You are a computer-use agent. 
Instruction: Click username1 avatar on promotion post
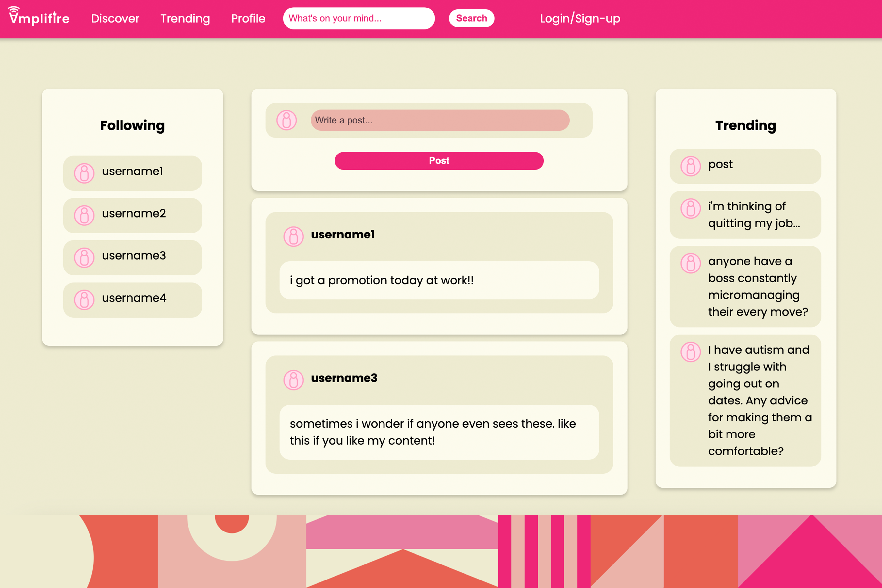(293, 236)
